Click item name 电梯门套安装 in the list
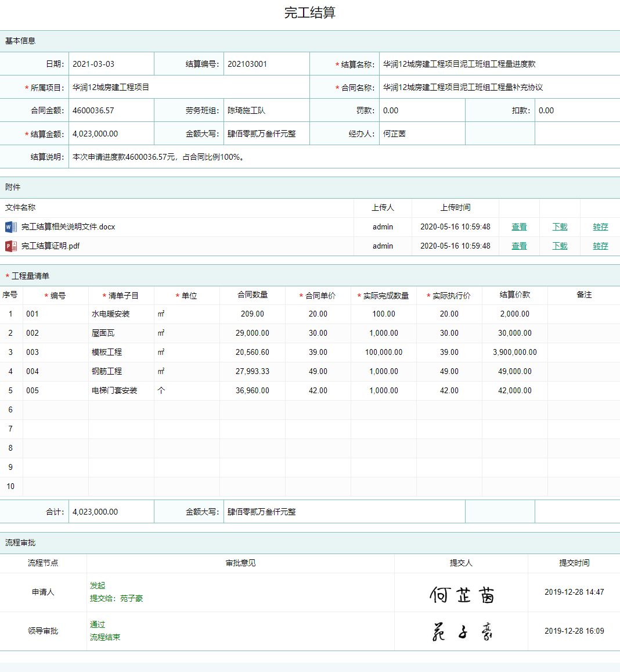Screen dimensions: 620x672 pyautogui.click(x=114, y=390)
